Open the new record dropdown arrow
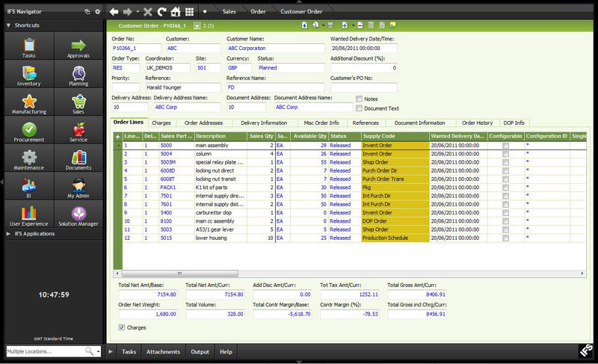 coord(353,25)
